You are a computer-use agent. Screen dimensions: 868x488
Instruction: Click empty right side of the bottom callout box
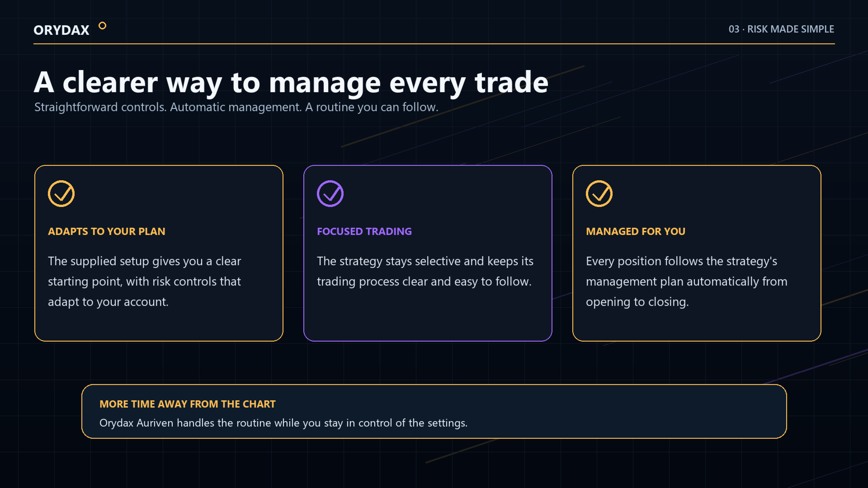click(633, 412)
